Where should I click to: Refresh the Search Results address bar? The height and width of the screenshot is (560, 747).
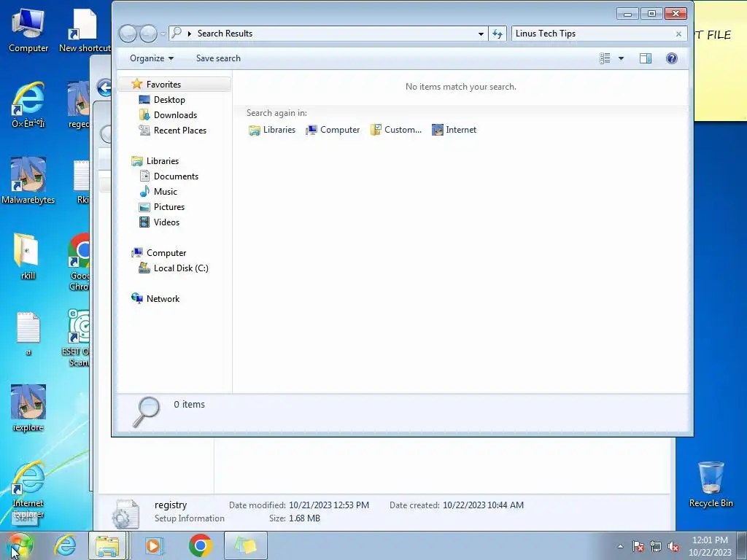[498, 34]
